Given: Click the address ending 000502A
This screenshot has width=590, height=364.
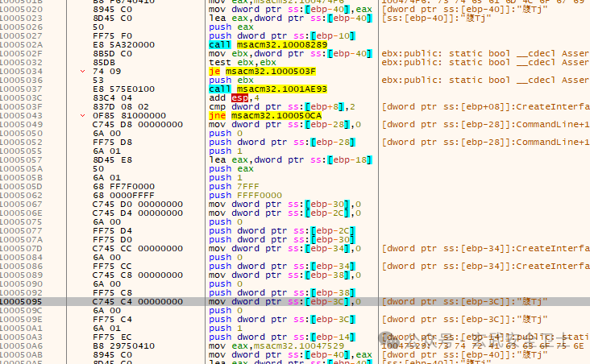Looking at the screenshot, I should tap(21, 45).
